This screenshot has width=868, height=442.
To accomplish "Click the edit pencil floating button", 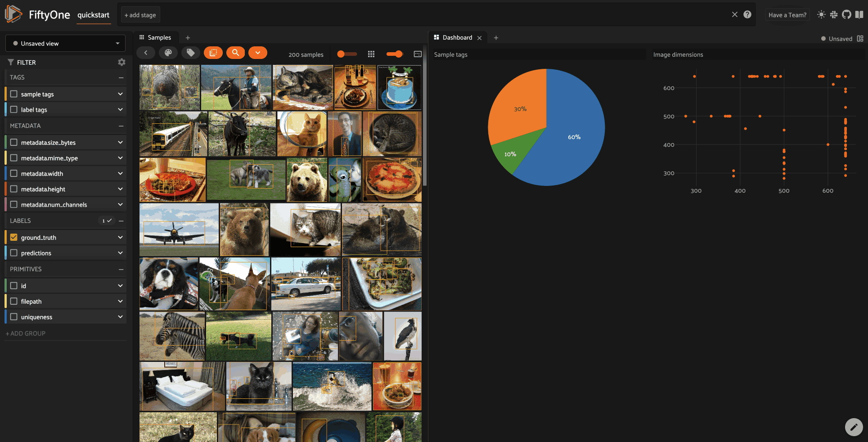I will [x=854, y=427].
